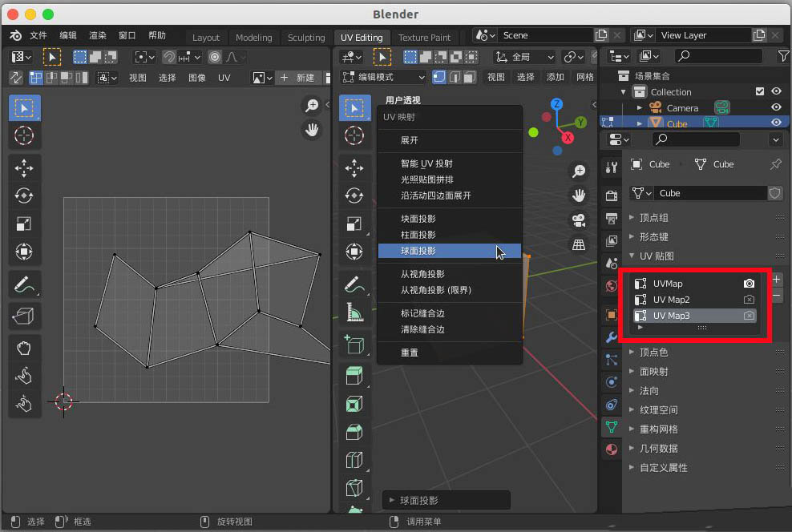Viewport: 792px width, 532px height.
Task: Hide the Camera object in outliner
Action: coord(776,107)
